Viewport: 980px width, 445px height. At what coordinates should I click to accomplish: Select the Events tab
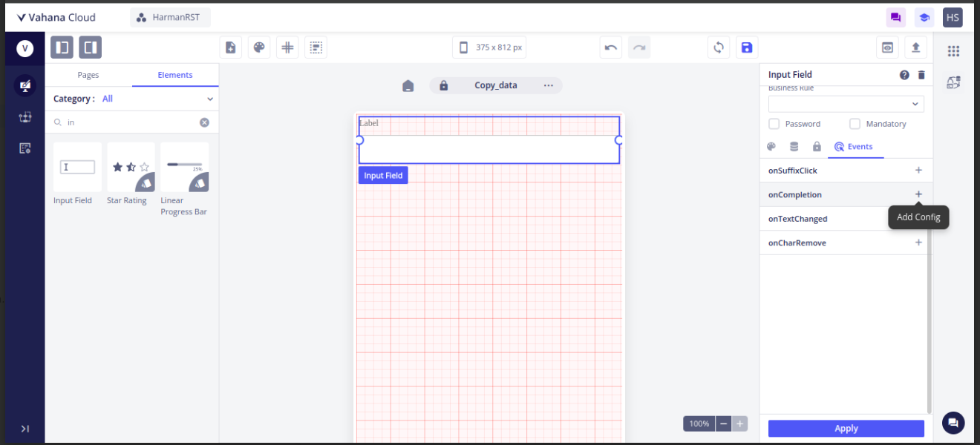tap(855, 147)
